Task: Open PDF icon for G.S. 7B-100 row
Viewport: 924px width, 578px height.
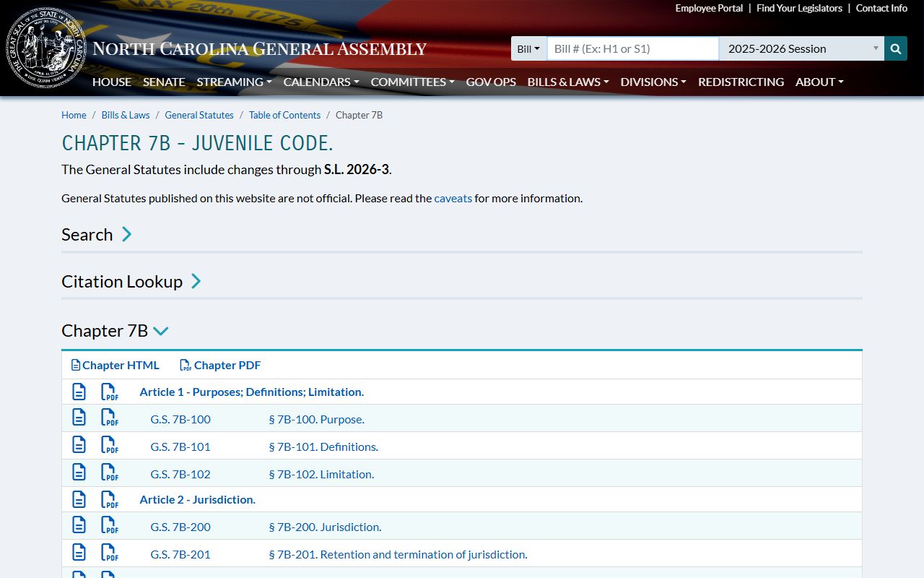Action: 109,418
